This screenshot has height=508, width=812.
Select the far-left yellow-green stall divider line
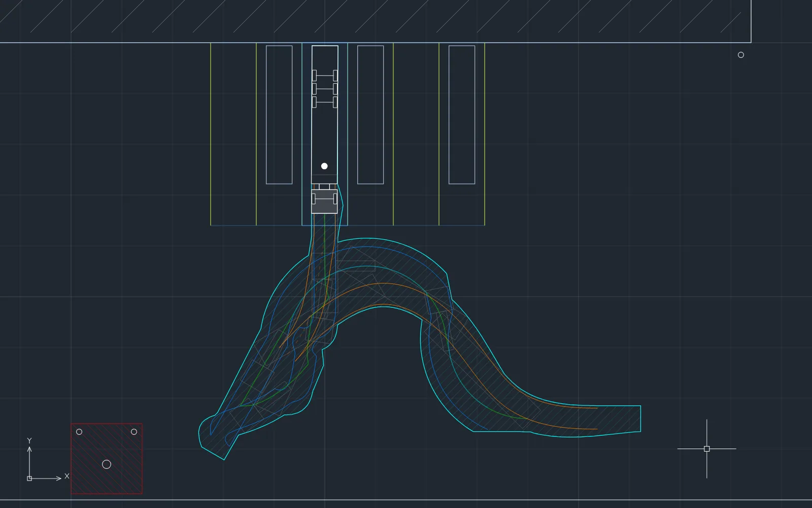211,134
